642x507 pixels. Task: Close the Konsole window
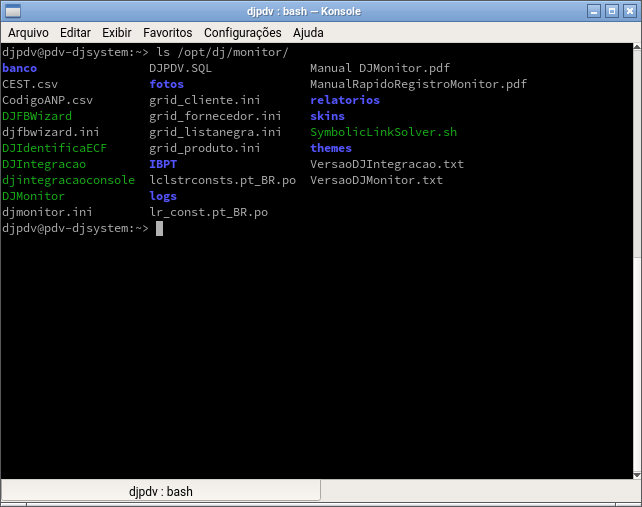(x=630, y=11)
